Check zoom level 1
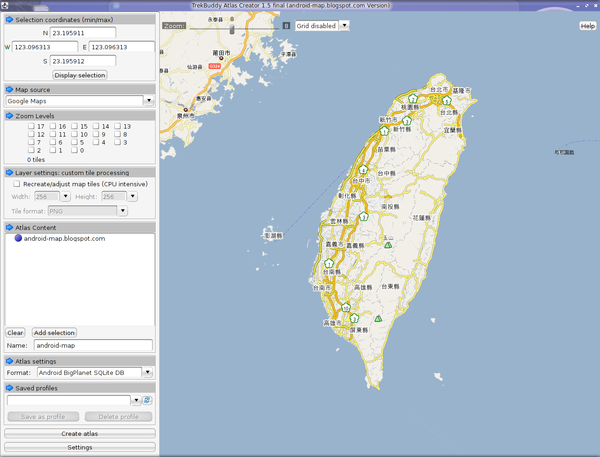 53,150
